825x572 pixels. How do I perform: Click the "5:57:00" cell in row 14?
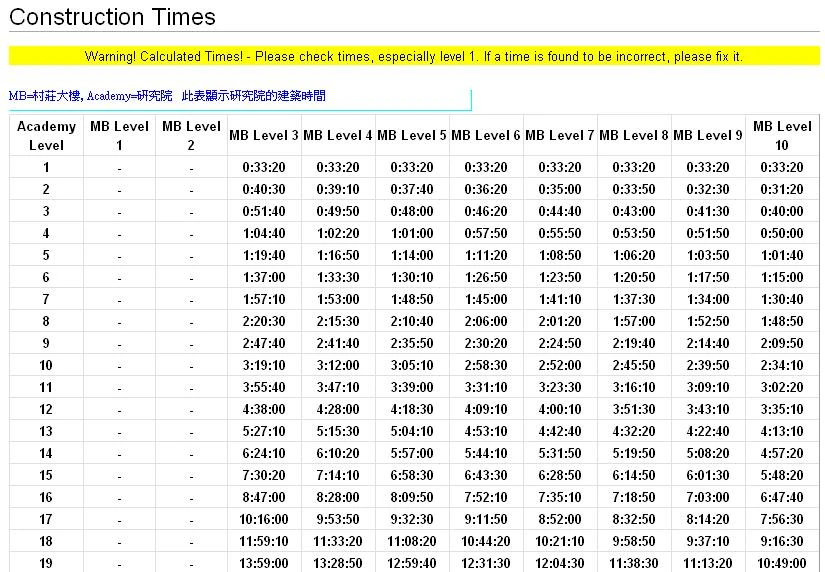[x=412, y=454]
